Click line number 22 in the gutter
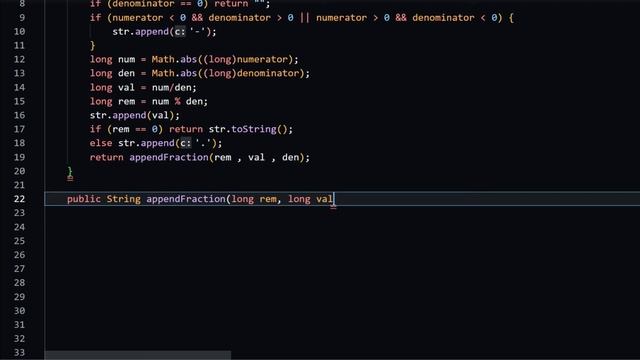 [x=19, y=199]
